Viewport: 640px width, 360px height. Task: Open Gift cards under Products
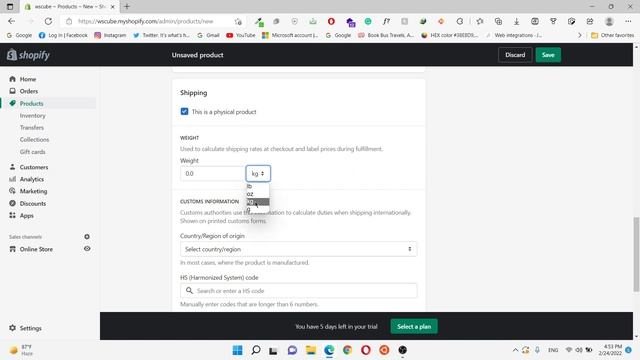(x=33, y=152)
